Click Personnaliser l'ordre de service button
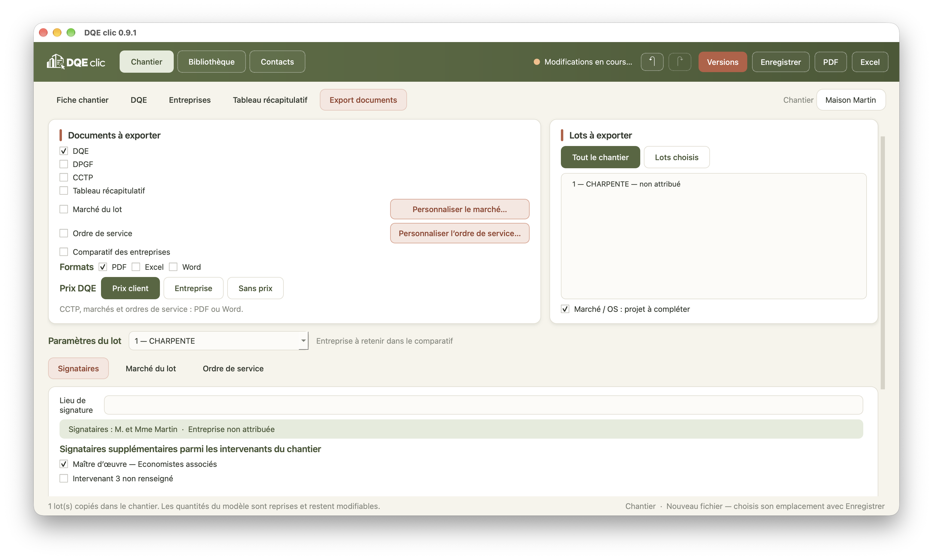Image resolution: width=933 pixels, height=560 pixels. pyautogui.click(x=459, y=233)
